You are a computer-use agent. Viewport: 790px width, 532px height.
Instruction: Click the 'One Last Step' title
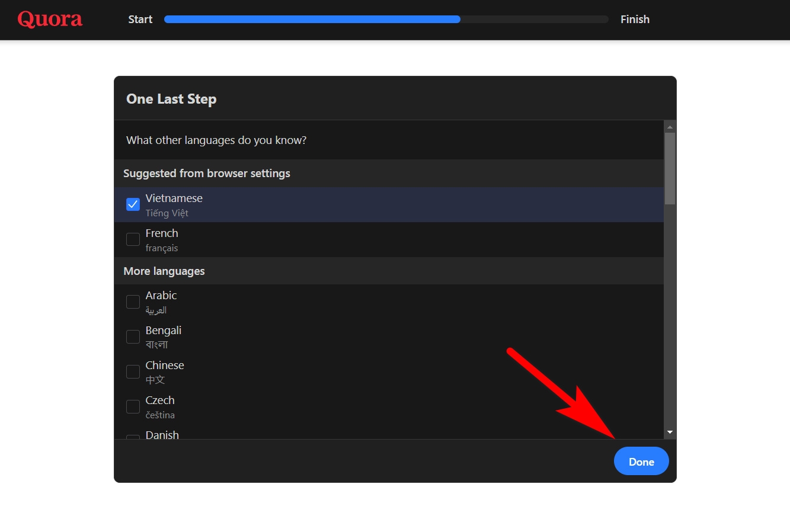point(171,99)
